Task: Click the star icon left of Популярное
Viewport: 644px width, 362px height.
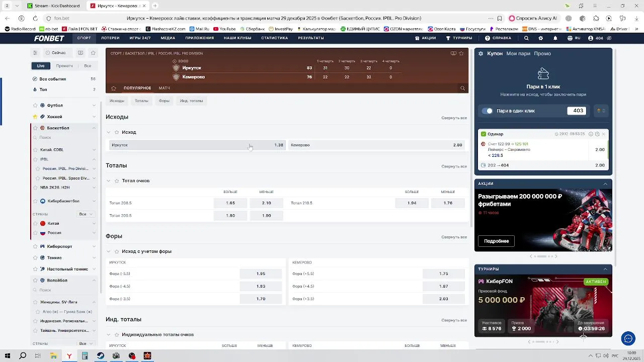Action: click(114, 88)
